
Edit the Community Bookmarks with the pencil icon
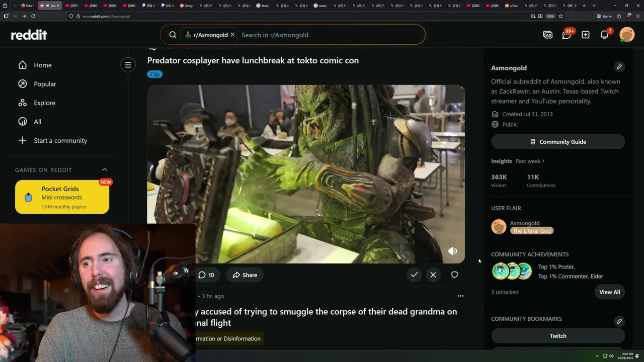619,321
